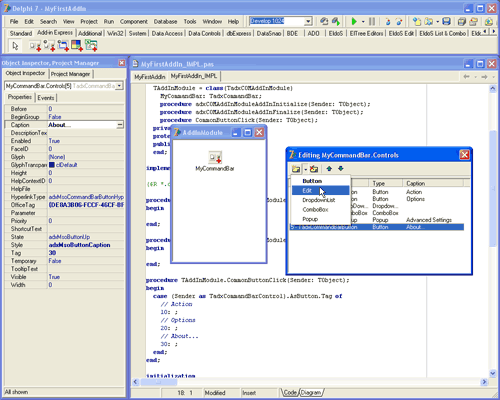
Task: Click the Caption property value field
Action: (82, 125)
